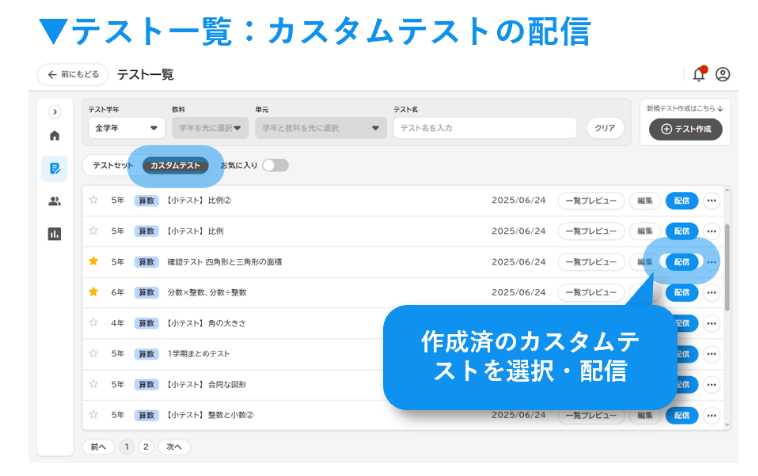
Task: Click 配信 for 確認テスト 四角形と三角形の面積
Action: [681, 262]
